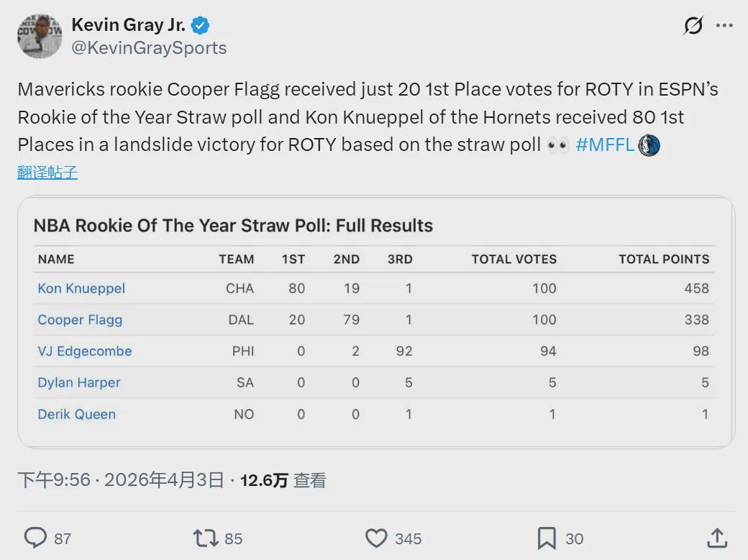
Task: Repost this tweet via retweet icon
Action: [205, 538]
